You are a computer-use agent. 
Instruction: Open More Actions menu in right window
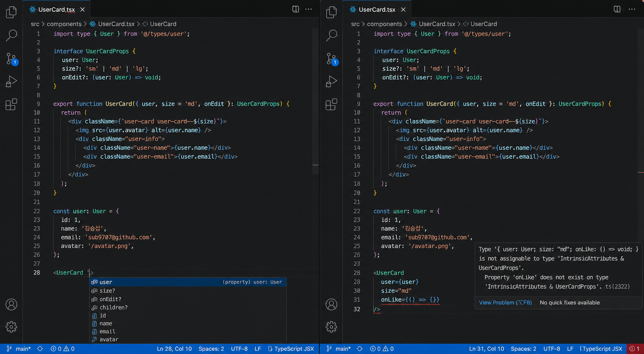(632, 9)
